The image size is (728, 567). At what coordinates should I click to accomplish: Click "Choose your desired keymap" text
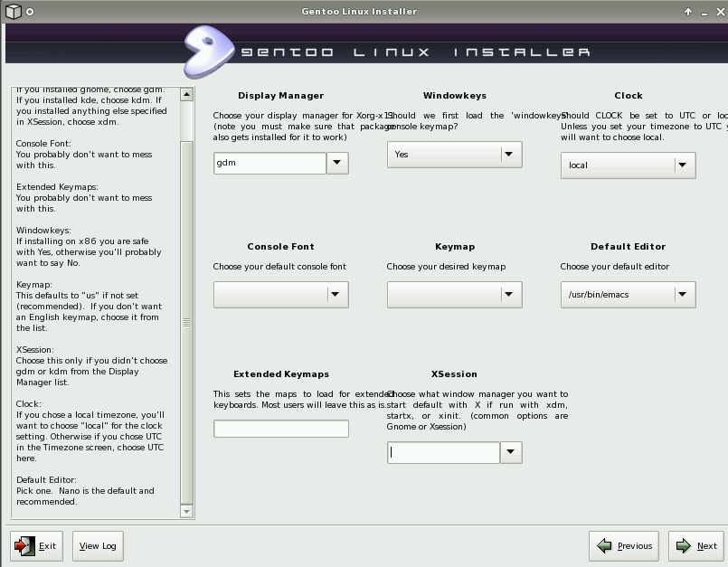click(446, 267)
